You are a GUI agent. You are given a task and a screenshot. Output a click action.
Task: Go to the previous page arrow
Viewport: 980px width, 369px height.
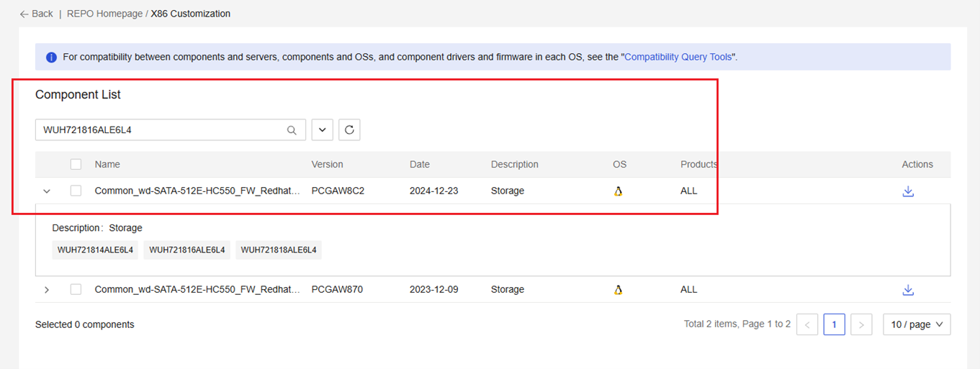807,324
